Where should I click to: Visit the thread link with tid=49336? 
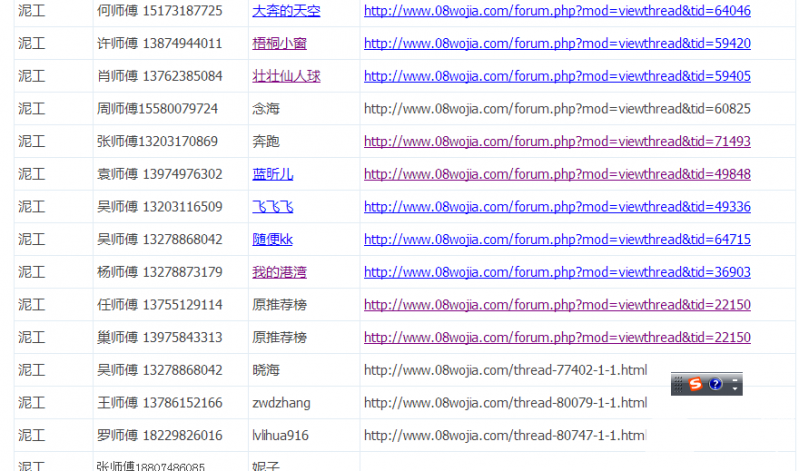tap(557, 207)
